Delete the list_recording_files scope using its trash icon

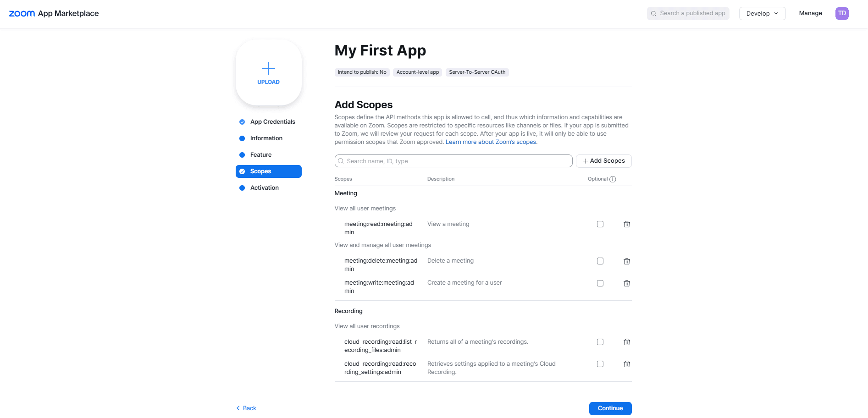627,342
